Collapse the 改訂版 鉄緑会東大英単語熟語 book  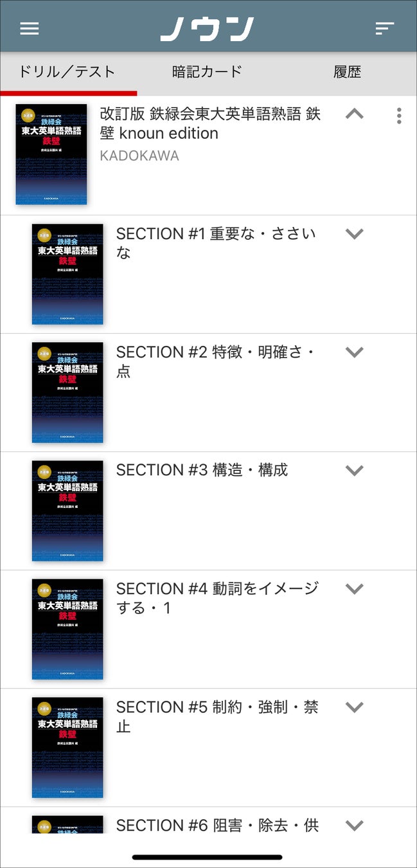pyautogui.click(x=355, y=114)
